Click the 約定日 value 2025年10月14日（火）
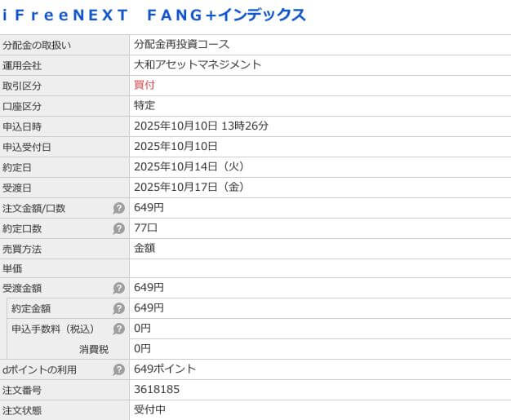511x420 pixels. (x=189, y=166)
